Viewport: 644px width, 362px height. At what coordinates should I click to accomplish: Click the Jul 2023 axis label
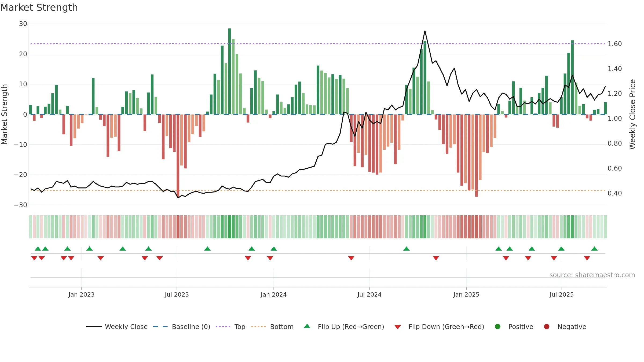177,294
